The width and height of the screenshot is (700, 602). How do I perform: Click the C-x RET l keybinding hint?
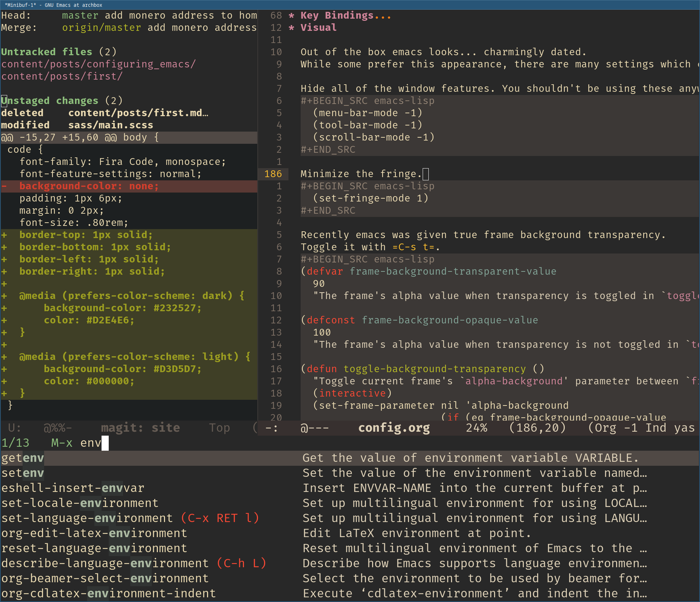pyautogui.click(x=220, y=518)
